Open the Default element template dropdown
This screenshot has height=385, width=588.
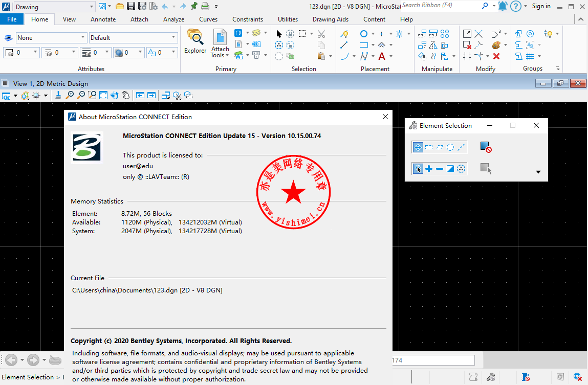[x=133, y=37]
